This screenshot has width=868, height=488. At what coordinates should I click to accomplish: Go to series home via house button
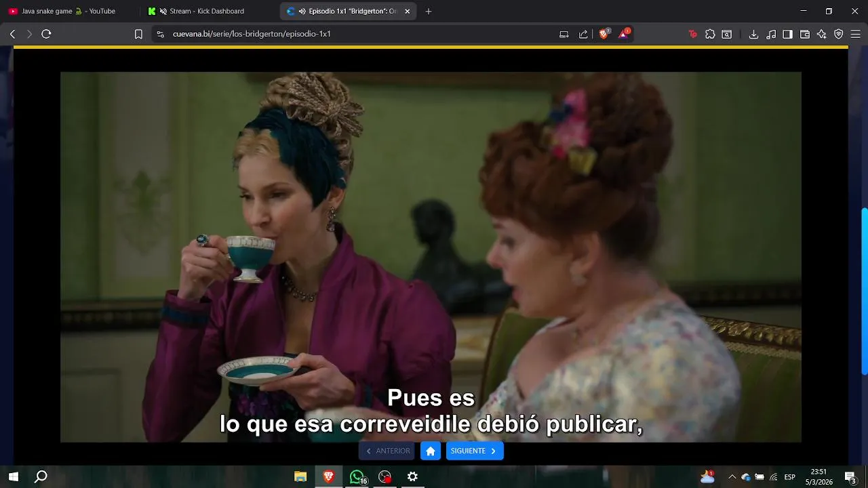(431, 451)
